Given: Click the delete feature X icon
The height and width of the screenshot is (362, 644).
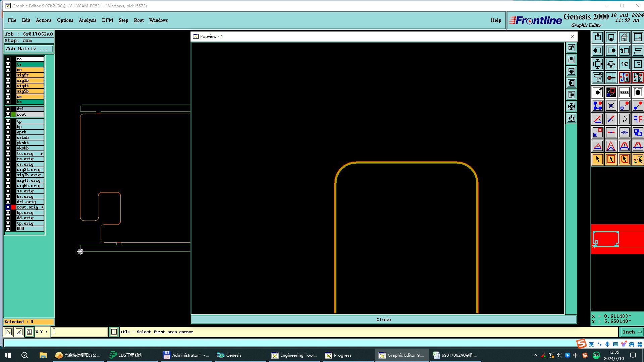Looking at the screenshot, I should tap(611, 106).
